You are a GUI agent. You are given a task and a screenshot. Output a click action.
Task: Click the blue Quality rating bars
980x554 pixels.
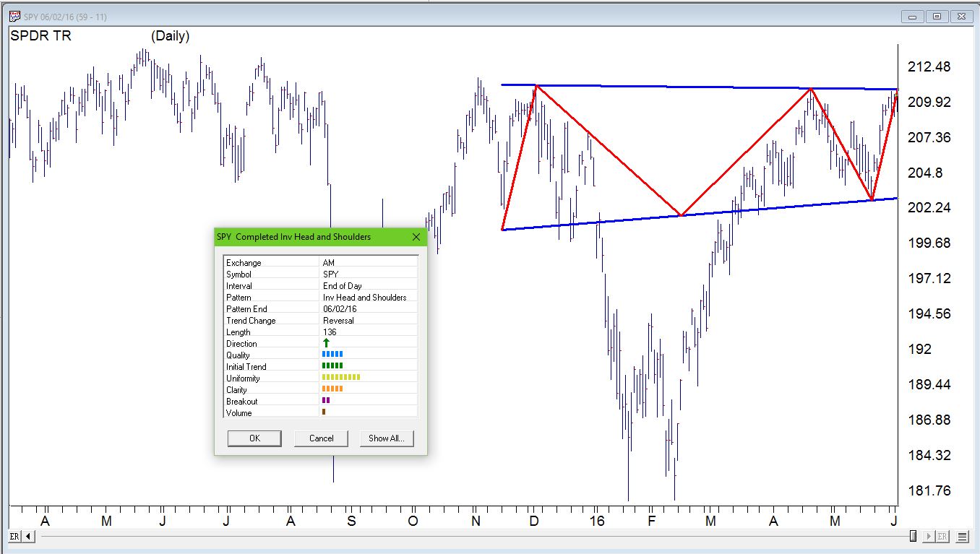[332, 355]
